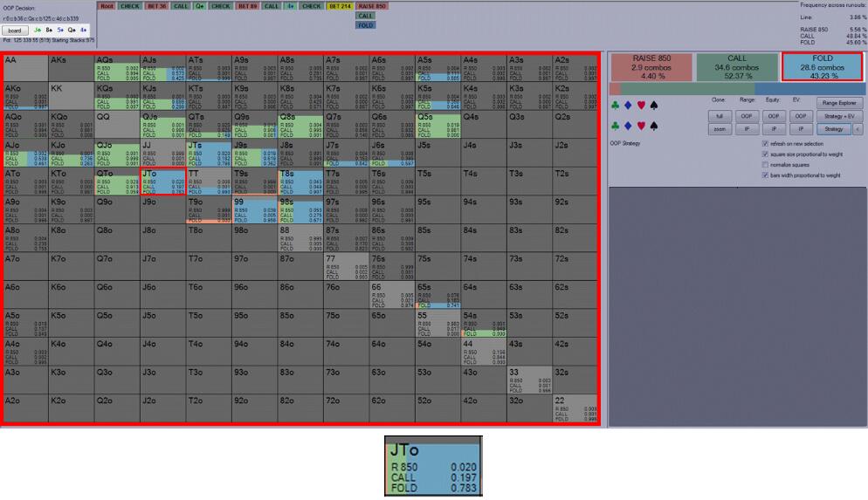
Task: Click the green club in the lower suit row
Action: (615, 127)
